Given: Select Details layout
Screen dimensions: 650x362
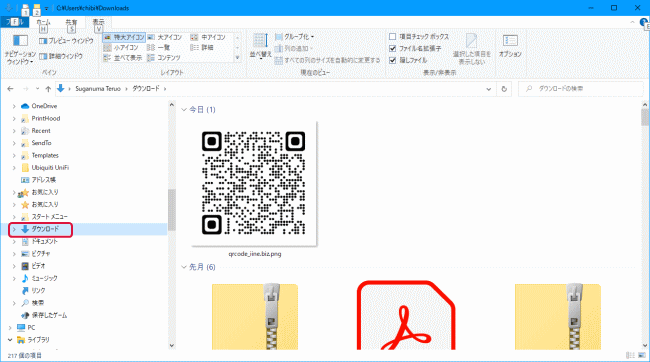Looking at the screenshot, I should tap(202, 48).
